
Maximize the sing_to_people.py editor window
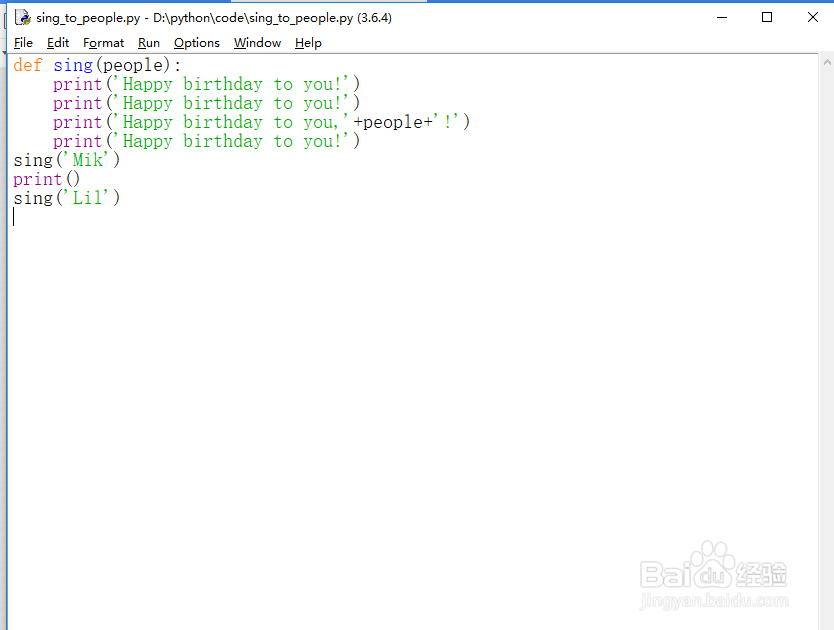(767, 18)
